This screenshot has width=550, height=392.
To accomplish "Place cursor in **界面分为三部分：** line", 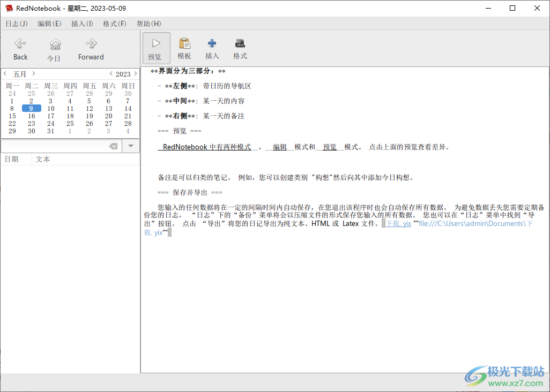I will (188, 71).
